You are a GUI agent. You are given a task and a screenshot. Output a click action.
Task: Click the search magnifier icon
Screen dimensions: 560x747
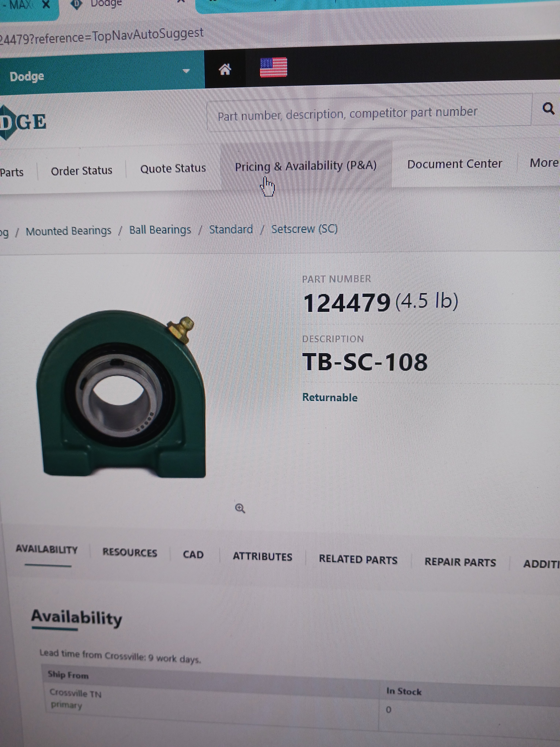548,109
